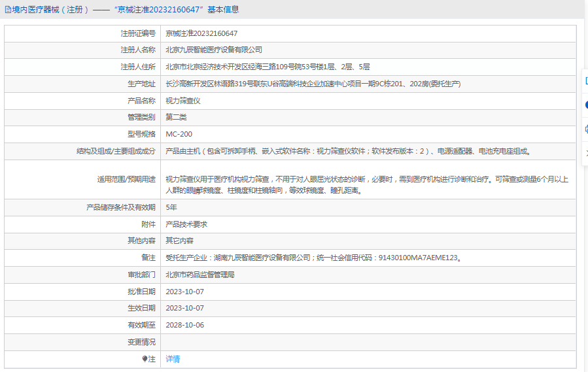Click the blue circle icon in right sidebar
The height and width of the screenshot is (372, 588).
(x=585, y=105)
